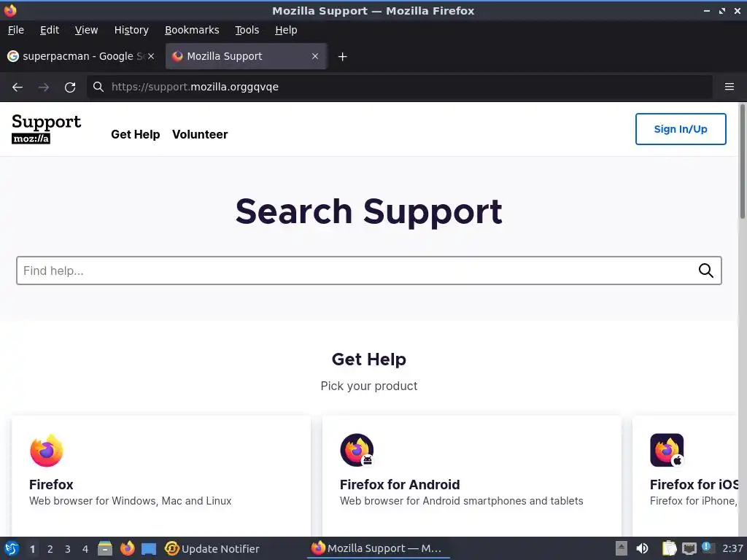Select the Mozilla Support tab
This screenshot has height=560, width=747.
pos(246,56)
